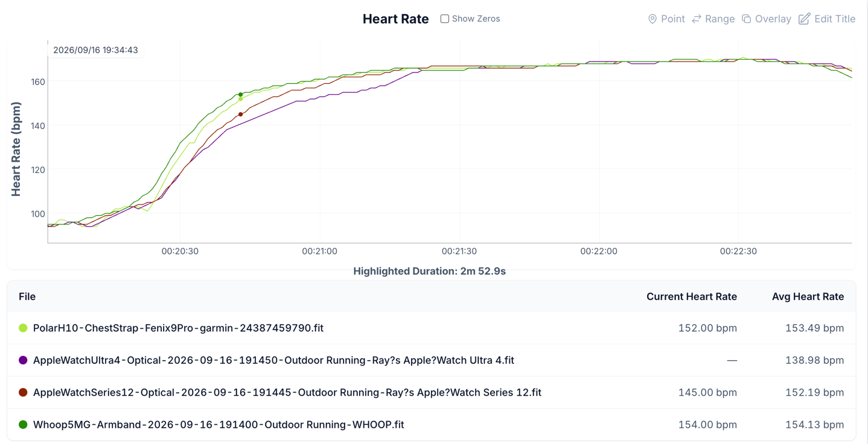Image resolution: width=868 pixels, height=444 pixels.
Task: Click the Heart Rate (bpm) axis title
Action: 16,149
